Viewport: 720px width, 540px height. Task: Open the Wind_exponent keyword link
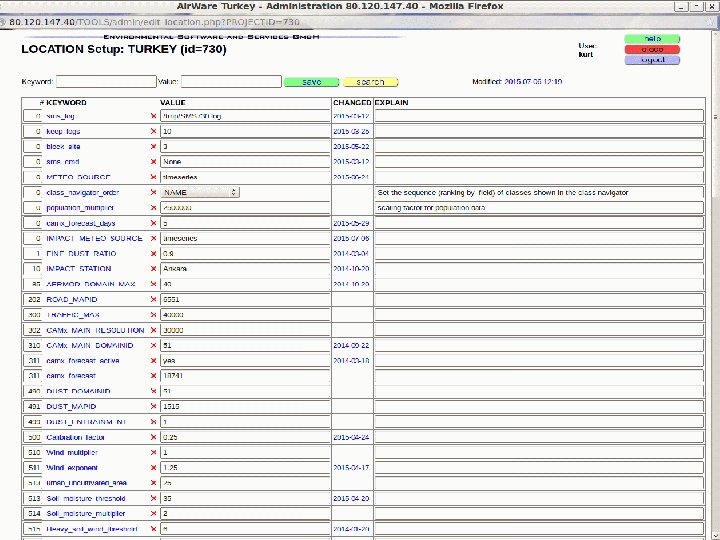pos(72,467)
